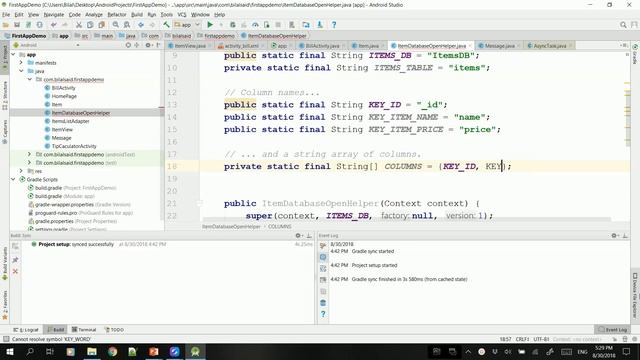Place cursor on line 13 KEY_ID declaration
This screenshot has height=360, width=640.
click(336, 104)
